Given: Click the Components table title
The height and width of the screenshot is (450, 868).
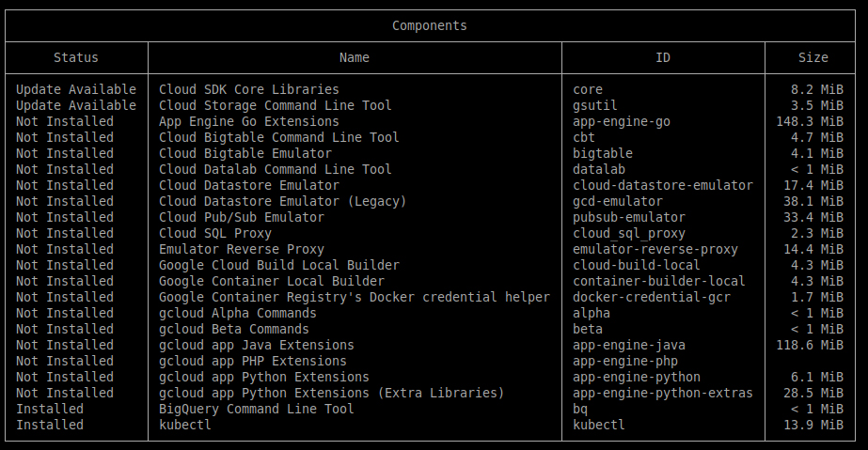Looking at the screenshot, I should tap(429, 26).
